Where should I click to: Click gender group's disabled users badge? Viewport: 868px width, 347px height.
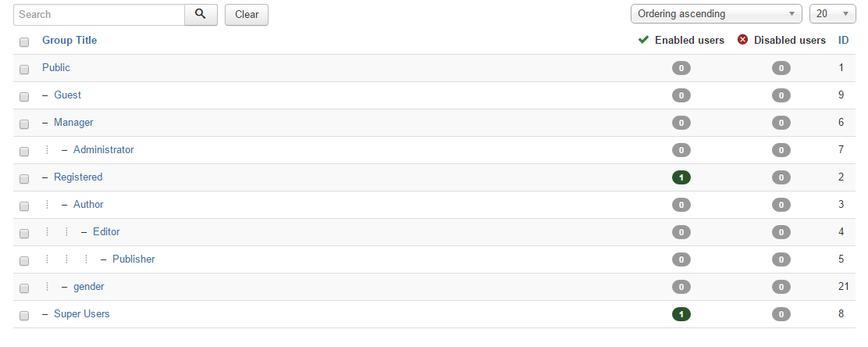pos(781,287)
